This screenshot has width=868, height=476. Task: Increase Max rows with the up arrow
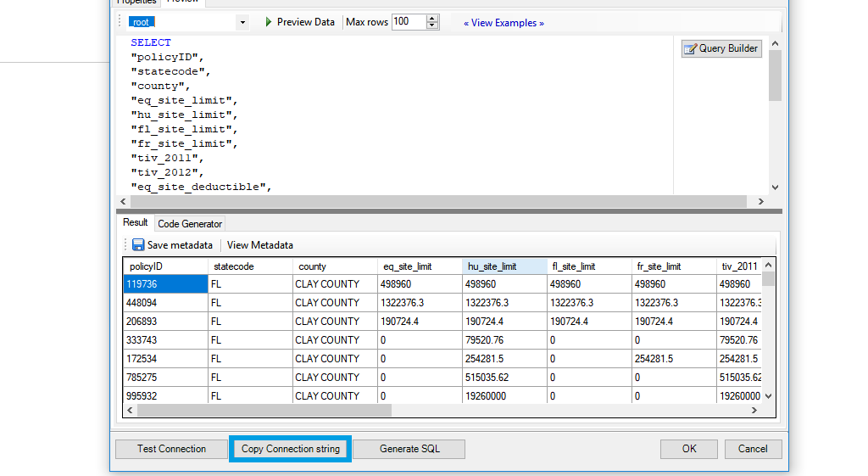point(432,18)
